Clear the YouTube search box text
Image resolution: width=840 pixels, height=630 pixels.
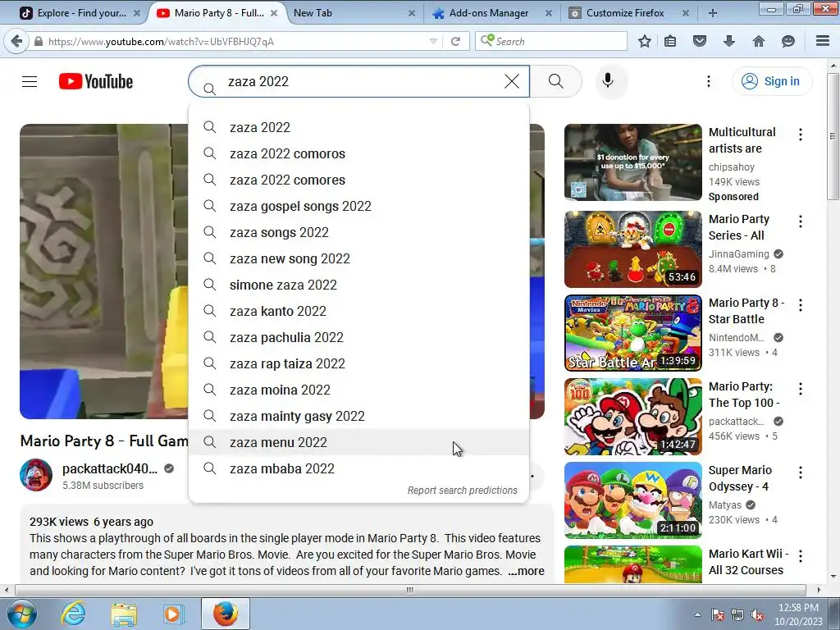click(512, 81)
